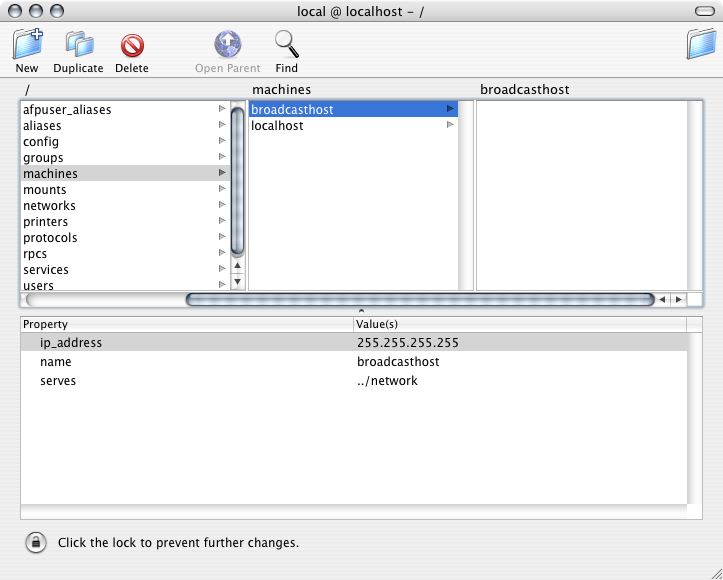Screen dimensions: 723x580
Task: Expand the afpuser_aliases directory arrow
Action: click(222, 109)
